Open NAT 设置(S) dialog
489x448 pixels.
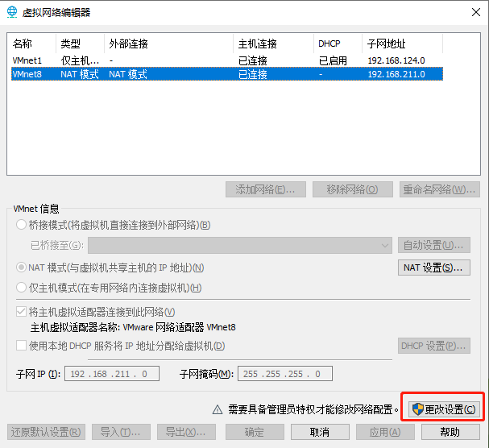(433, 268)
